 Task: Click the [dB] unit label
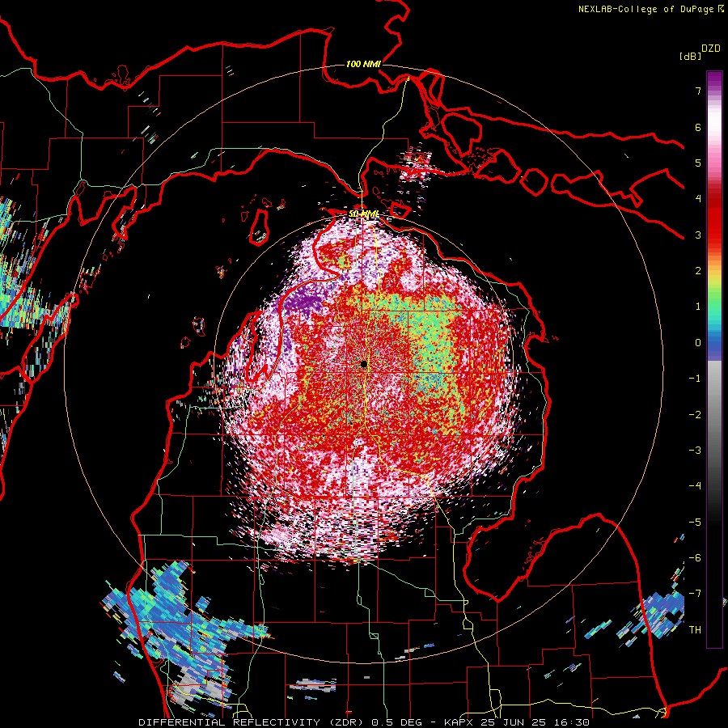coord(690,56)
